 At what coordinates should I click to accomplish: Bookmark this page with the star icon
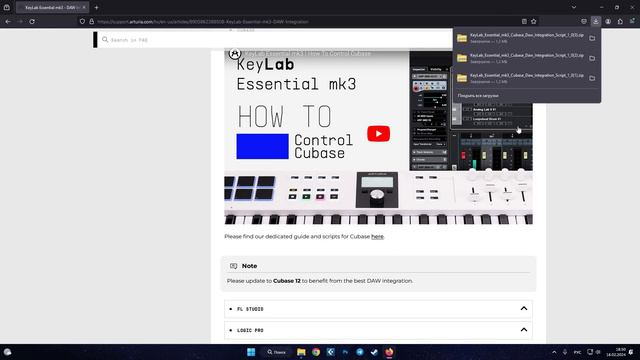(x=533, y=22)
